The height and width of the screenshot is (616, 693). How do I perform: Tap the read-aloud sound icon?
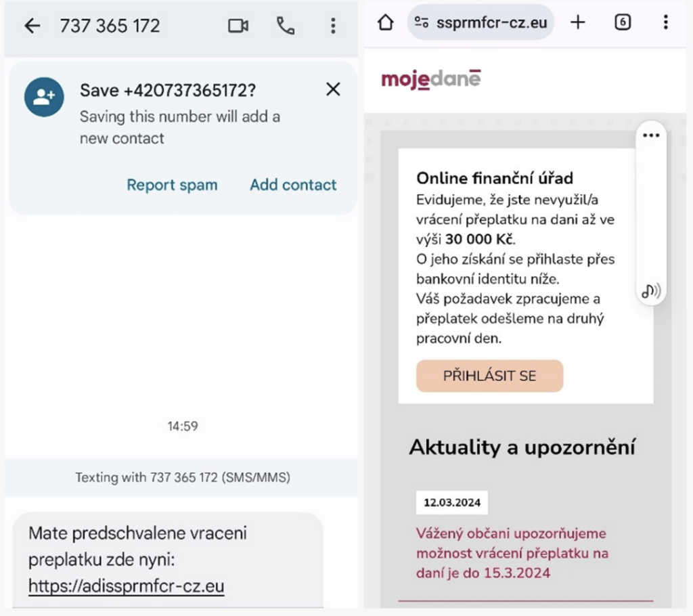[651, 291]
